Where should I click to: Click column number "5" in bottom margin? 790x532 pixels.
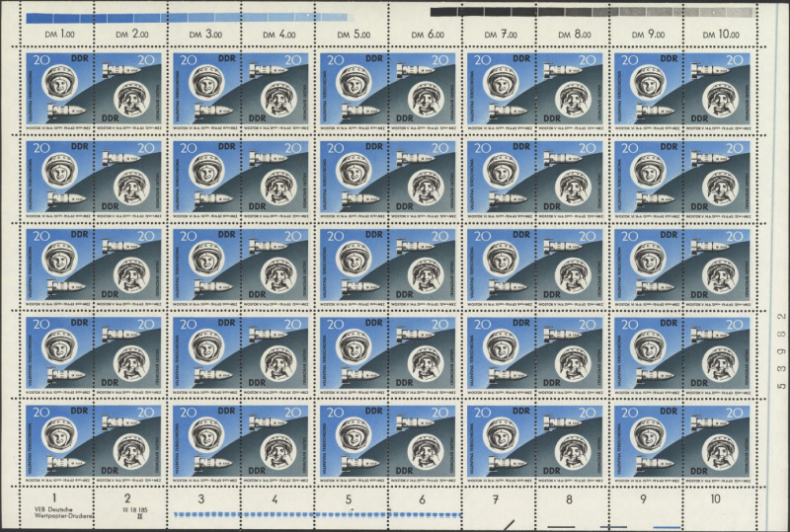coord(349,499)
